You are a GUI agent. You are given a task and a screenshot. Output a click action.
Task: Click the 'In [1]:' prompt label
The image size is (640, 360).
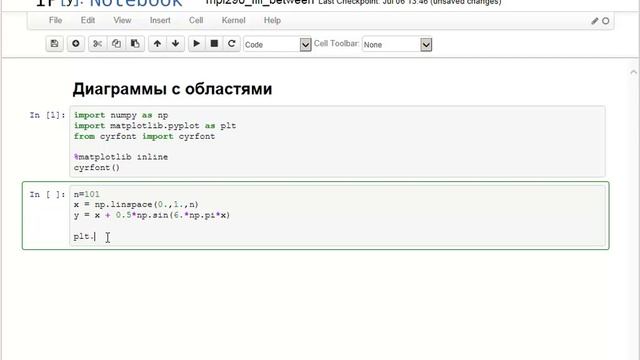click(x=47, y=115)
